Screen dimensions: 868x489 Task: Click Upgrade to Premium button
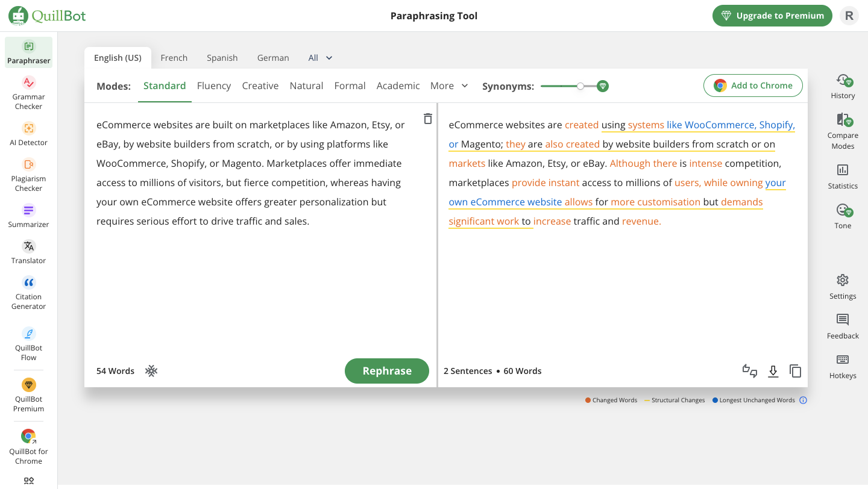(772, 16)
